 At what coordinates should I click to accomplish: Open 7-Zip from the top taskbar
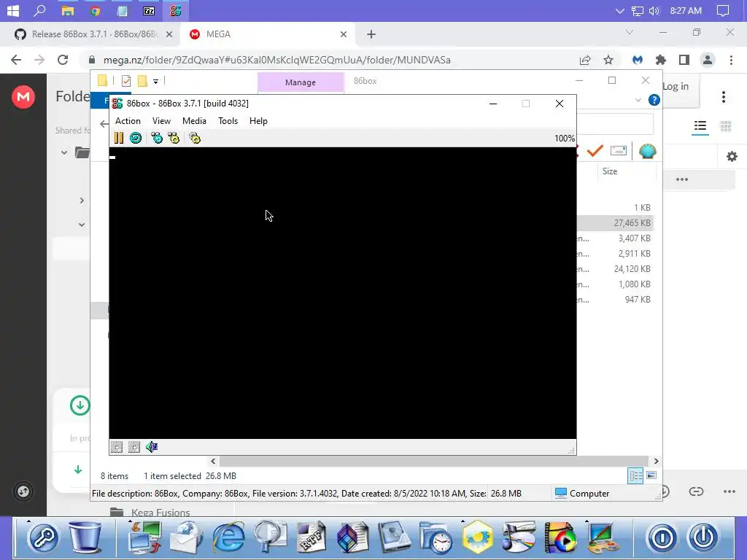[x=149, y=10]
